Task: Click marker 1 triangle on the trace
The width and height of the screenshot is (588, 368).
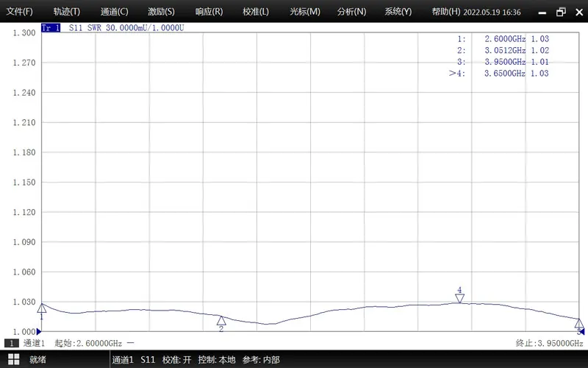Action: click(x=42, y=308)
